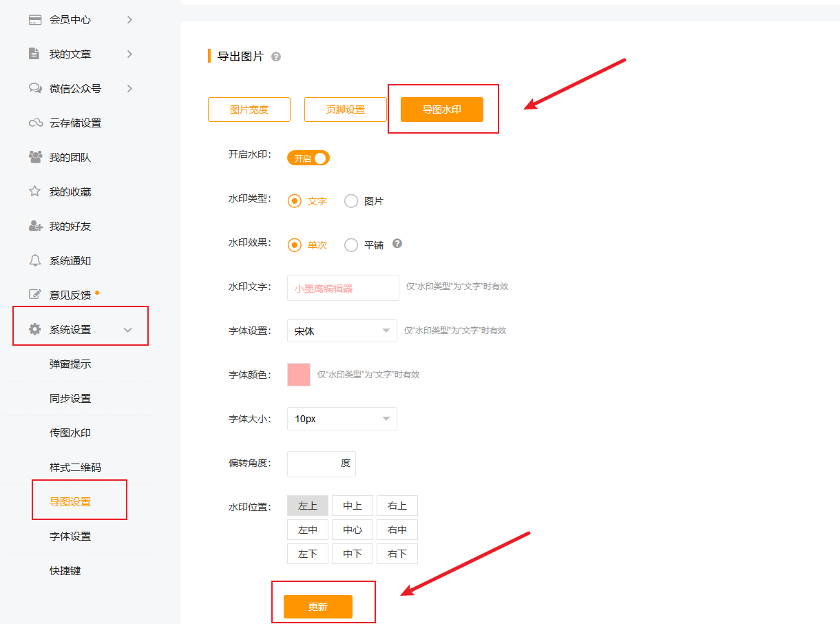Open 字体设置 sidebar submenu item
Image resolution: width=840 pixels, height=624 pixels.
pyautogui.click(x=70, y=536)
